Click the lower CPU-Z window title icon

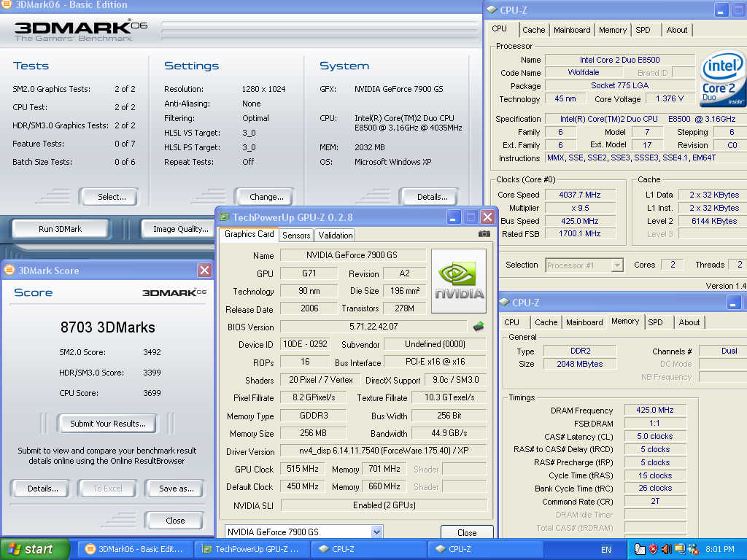pyautogui.click(x=505, y=302)
